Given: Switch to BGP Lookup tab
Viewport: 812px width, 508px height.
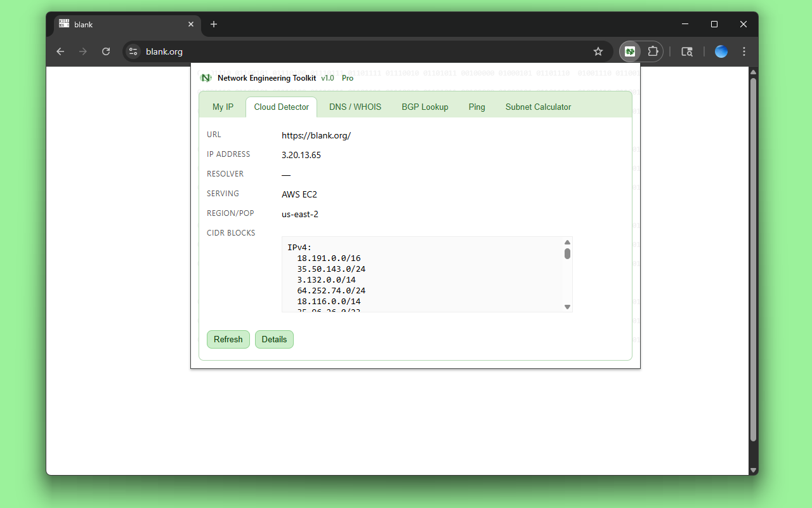Looking at the screenshot, I should click(x=425, y=107).
